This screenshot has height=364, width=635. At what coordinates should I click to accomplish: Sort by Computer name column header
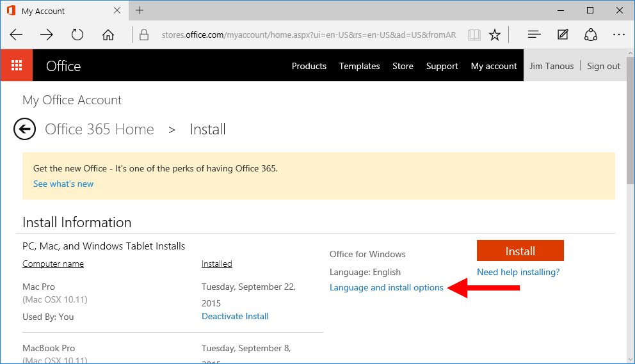click(x=53, y=264)
